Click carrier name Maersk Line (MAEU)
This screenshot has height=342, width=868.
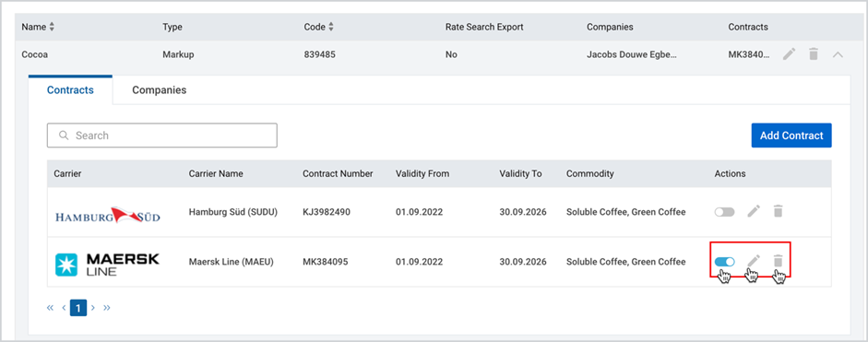(x=232, y=262)
